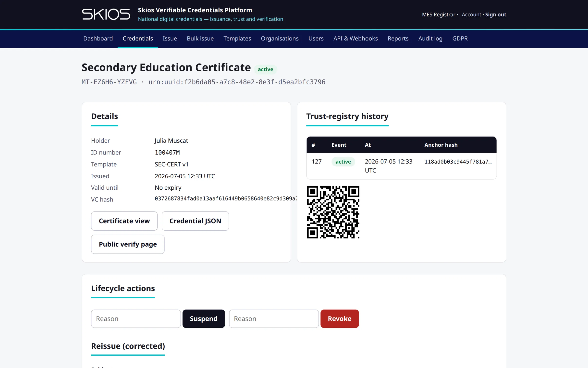The height and width of the screenshot is (368, 588).
Task: Open the Reports nav item
Action: pyautogui.click(x=398, y=39)
